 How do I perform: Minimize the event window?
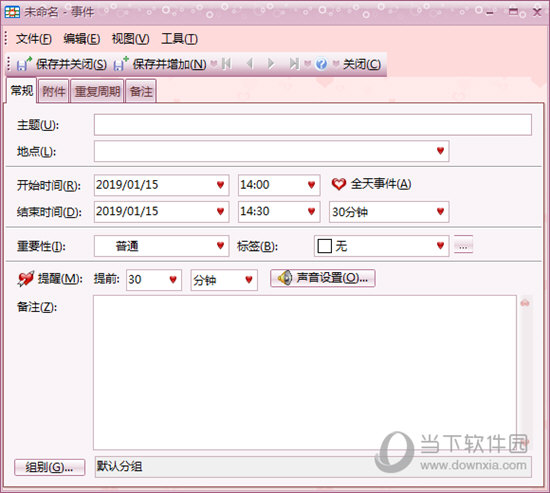point(490,12)
